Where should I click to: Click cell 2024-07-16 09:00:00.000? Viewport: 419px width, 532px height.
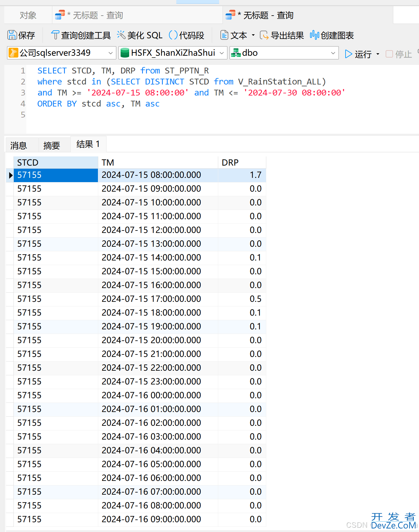158,519
